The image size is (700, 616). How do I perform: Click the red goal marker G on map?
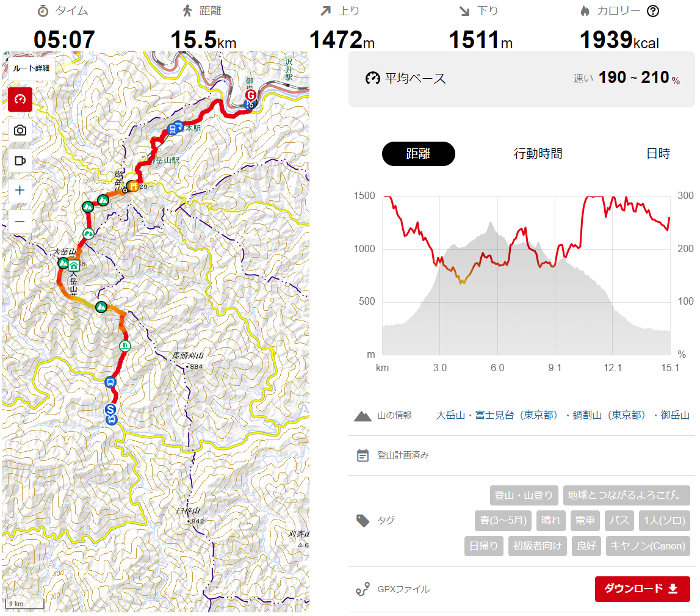pos(251,95)
